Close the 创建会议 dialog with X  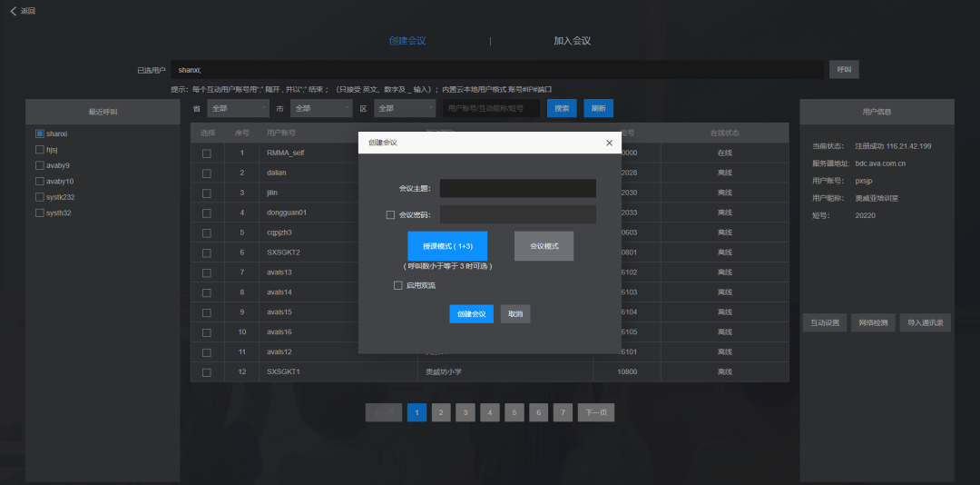(x=609, y=143)
